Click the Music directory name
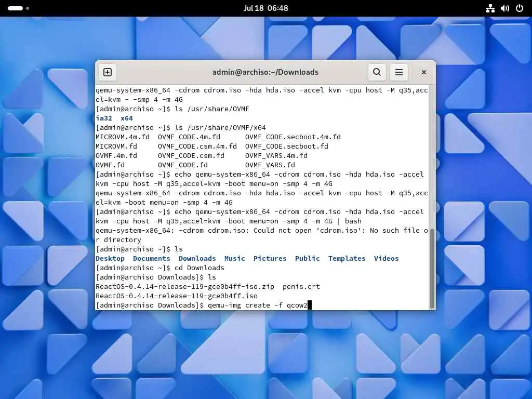Viewport: 532px width, 399px height. point(234,259)
